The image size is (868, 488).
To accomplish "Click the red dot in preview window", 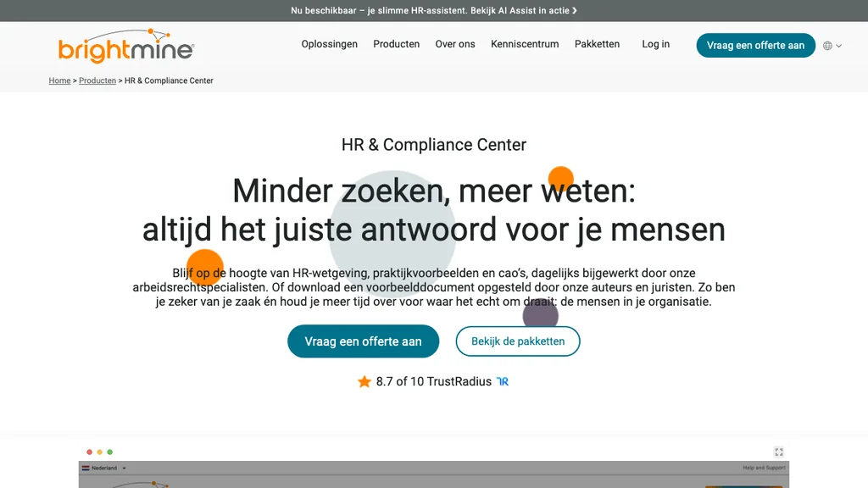I will click(x=89, y=452).
